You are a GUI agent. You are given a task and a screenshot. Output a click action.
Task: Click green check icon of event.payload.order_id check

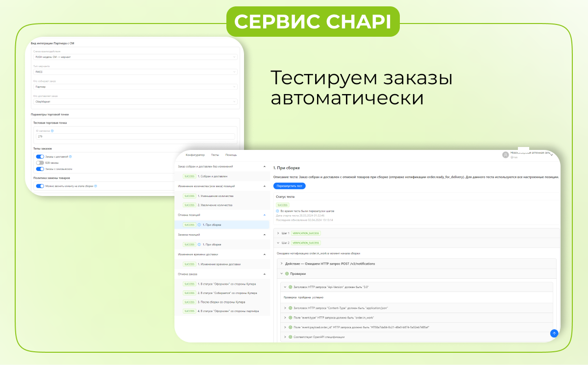[x=291, y=327]
